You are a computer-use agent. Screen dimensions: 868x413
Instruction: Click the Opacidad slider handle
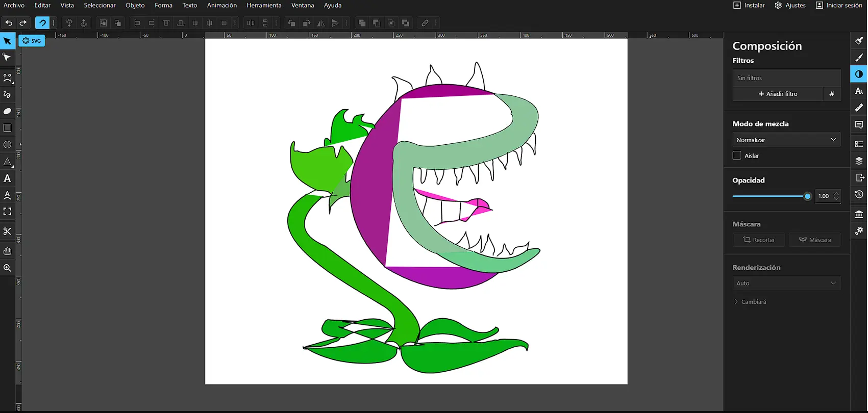click(807, 196)
